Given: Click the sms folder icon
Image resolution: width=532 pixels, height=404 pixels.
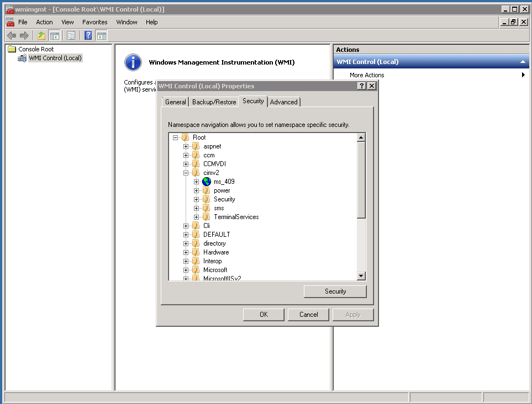Looking at the screenshot, I should click(x=206, y=208).
